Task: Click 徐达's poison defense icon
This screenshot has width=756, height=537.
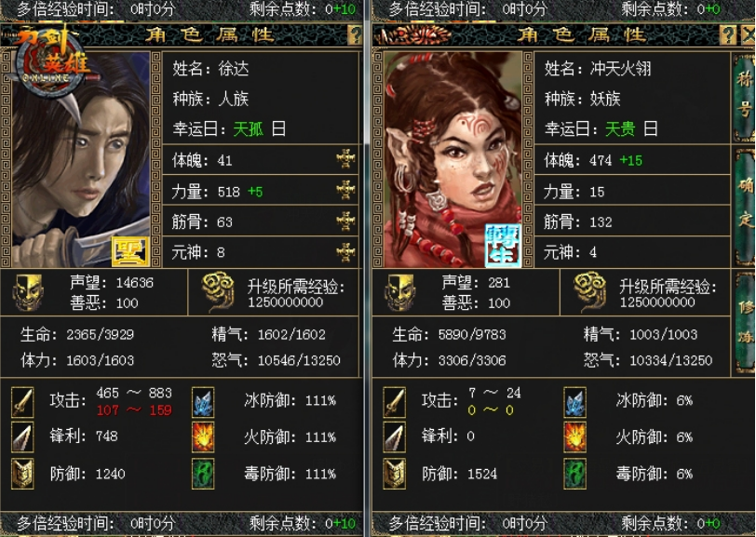Action: (203, 474)
